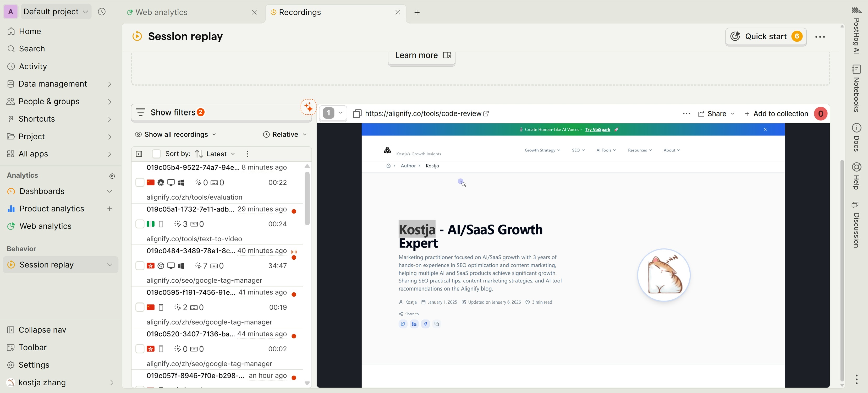Switch to the Web analytics tab
The image size is (868, 393).
[161, 13]
